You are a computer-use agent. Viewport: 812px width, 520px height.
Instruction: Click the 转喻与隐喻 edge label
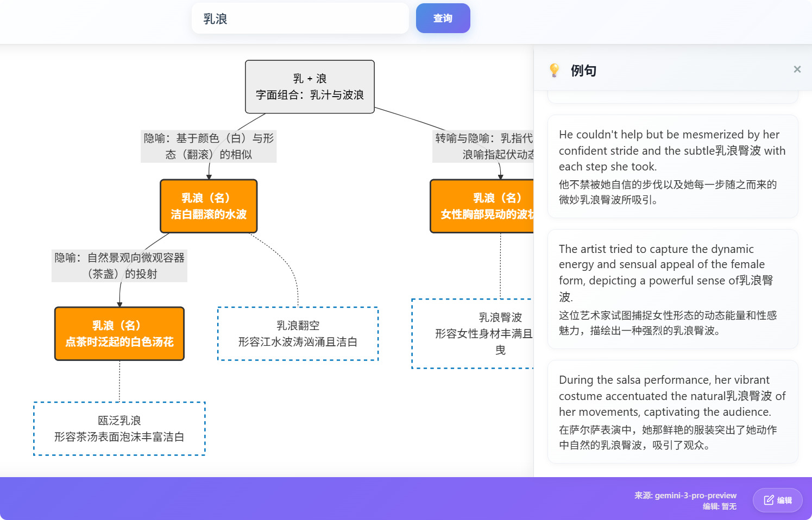[x=483, y=147]
